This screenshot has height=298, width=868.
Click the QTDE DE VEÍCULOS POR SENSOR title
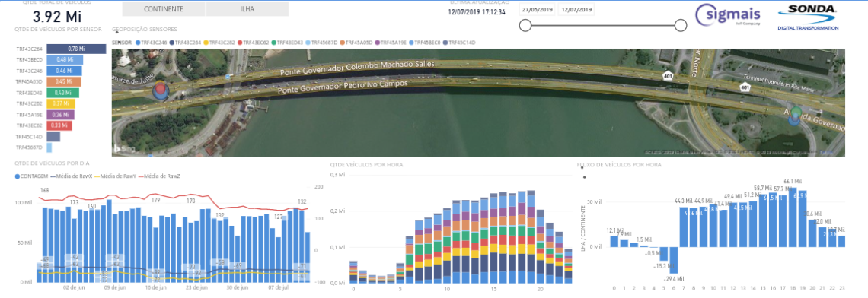tap(59, 29)
